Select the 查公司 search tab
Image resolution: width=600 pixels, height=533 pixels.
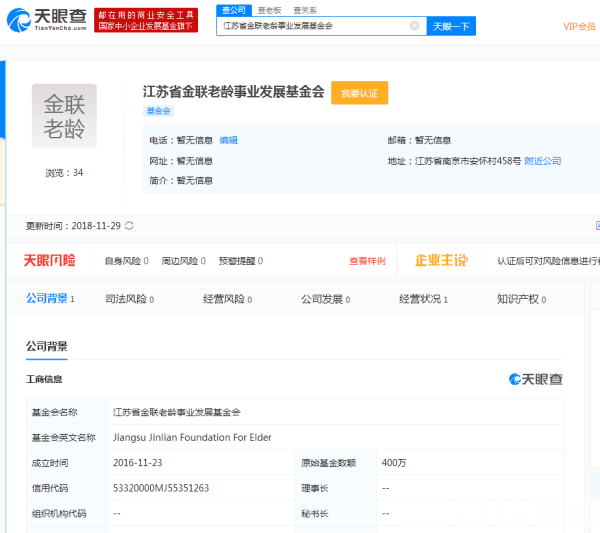click(232, 9)
